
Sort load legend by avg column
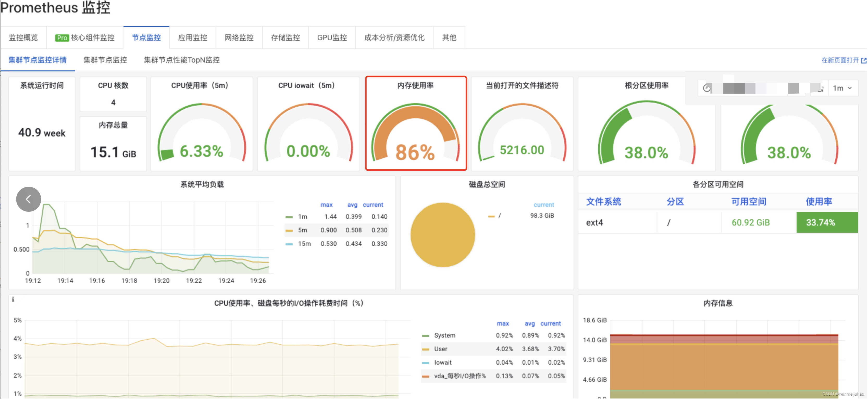tap(352, 205)
